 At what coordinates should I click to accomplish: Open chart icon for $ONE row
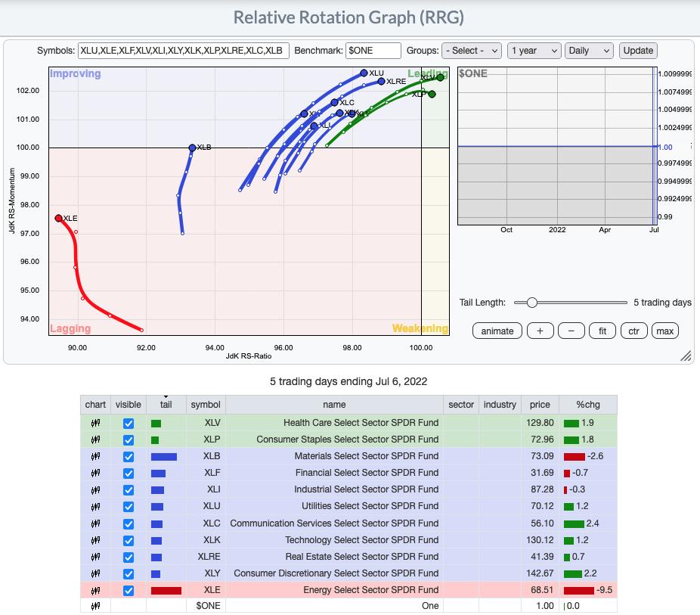95,606
